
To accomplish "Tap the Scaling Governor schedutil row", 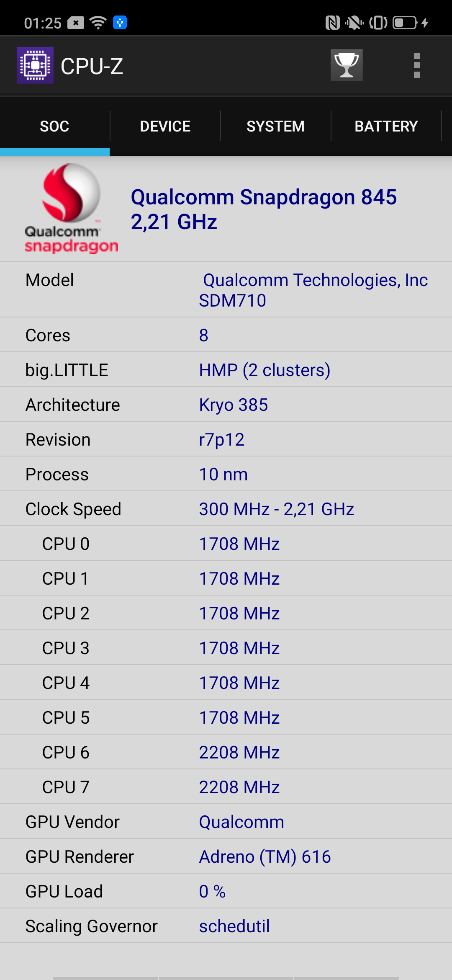I will (226, 926).
